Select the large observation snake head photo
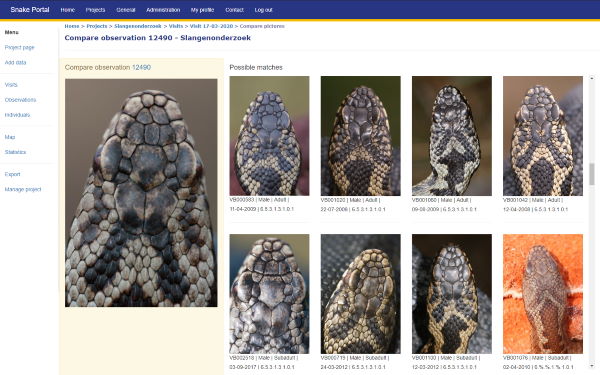 point(141,193)
